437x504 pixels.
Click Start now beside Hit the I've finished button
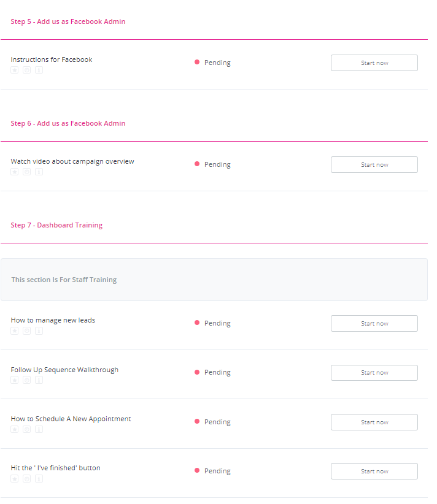374,471
